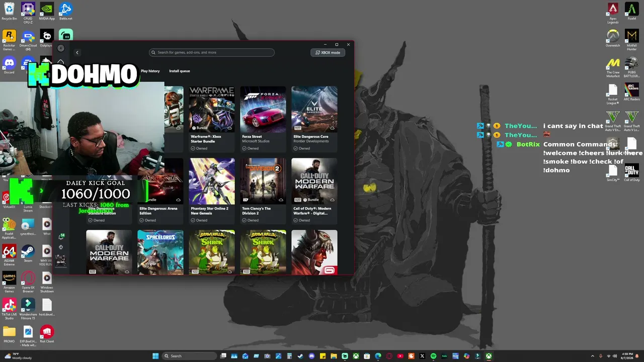Open PROMO folder on desktop
This screenshot has width=644, height=362.
[x=9, y=334]
